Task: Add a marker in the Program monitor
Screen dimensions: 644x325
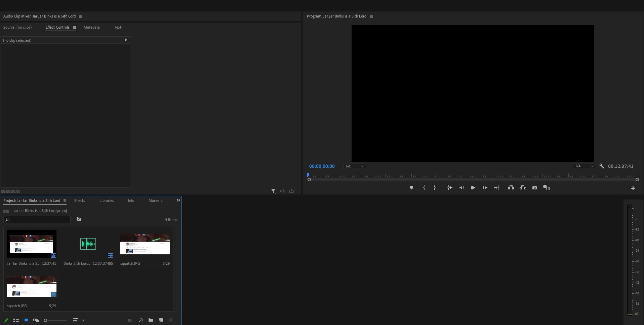Action: click(x=411, y=188)
